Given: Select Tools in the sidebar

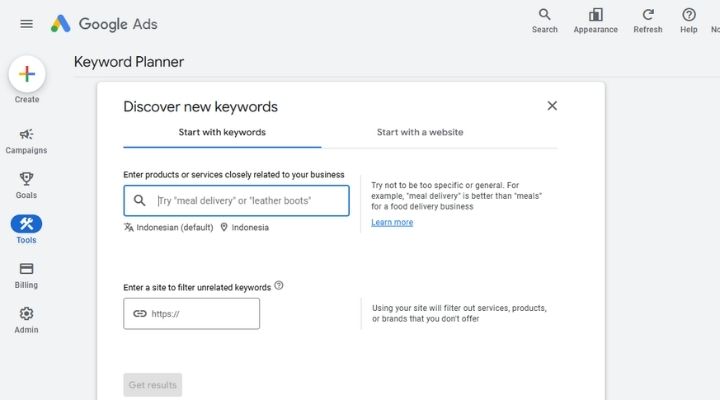Looking at the screenshot, I should pyautogui.click(x=26, y=230).
